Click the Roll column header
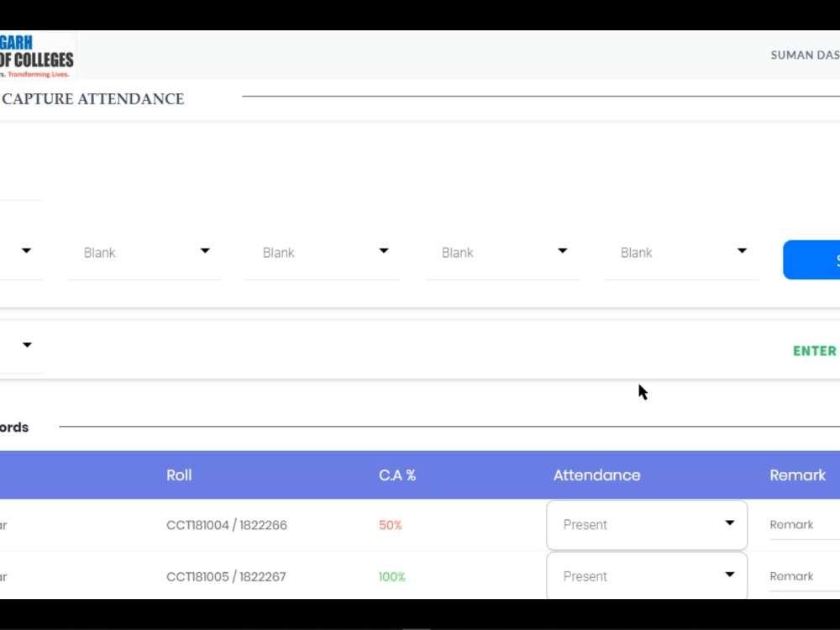Image resolution: width=840 pixels, height=630 pixels. click(179, 475)
